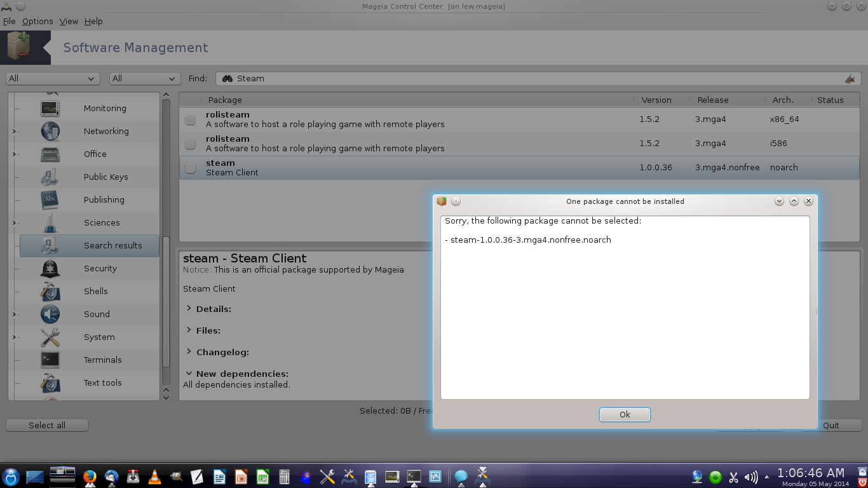This screenshot has width=868, height=488.
Task: Click the volume speaker tray icon
Action: click(750, 477)
